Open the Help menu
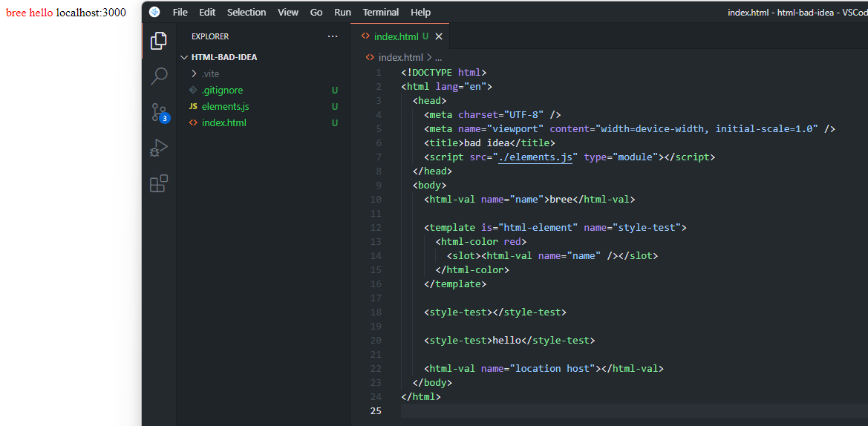 coord(421,12)
